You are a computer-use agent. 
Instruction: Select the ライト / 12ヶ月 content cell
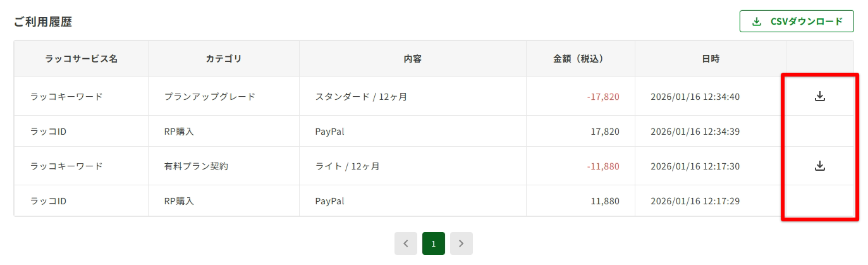347,166
